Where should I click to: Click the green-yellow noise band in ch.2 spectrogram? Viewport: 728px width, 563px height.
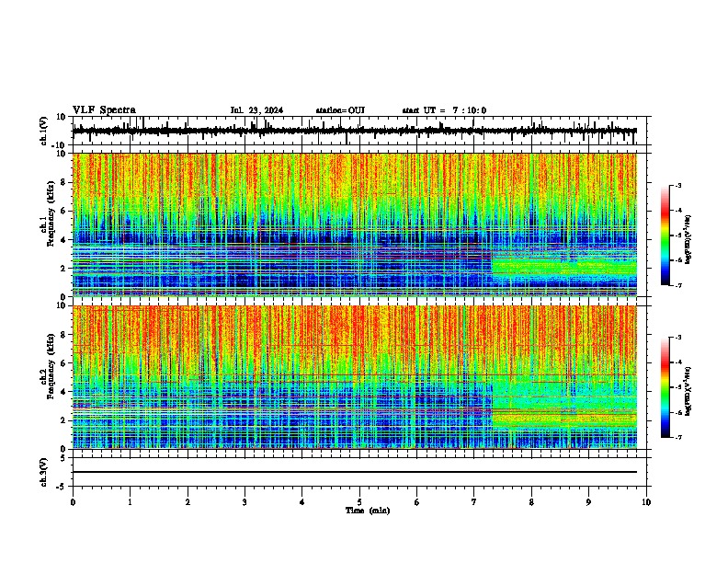pyautogui.click(x=564, y=419)
